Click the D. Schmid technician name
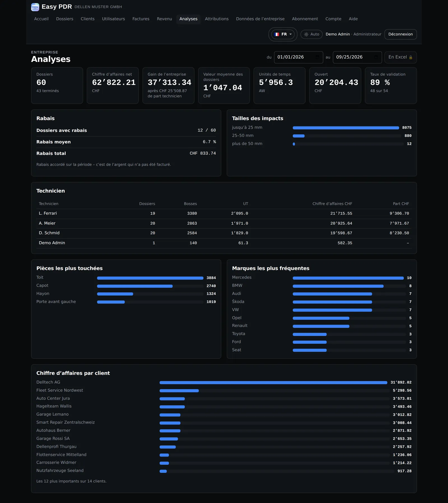The image size is (448, 503). [49, 233]
